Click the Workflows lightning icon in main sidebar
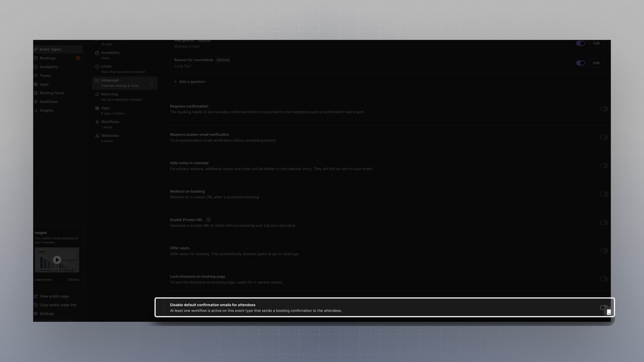 (x=36, y=102)
